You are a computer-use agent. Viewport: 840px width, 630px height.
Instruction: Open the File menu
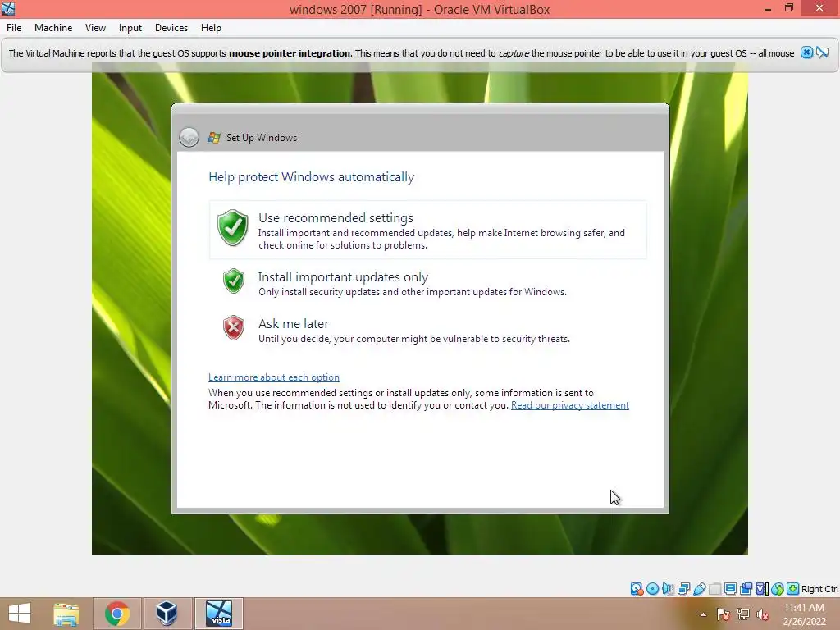14,28
